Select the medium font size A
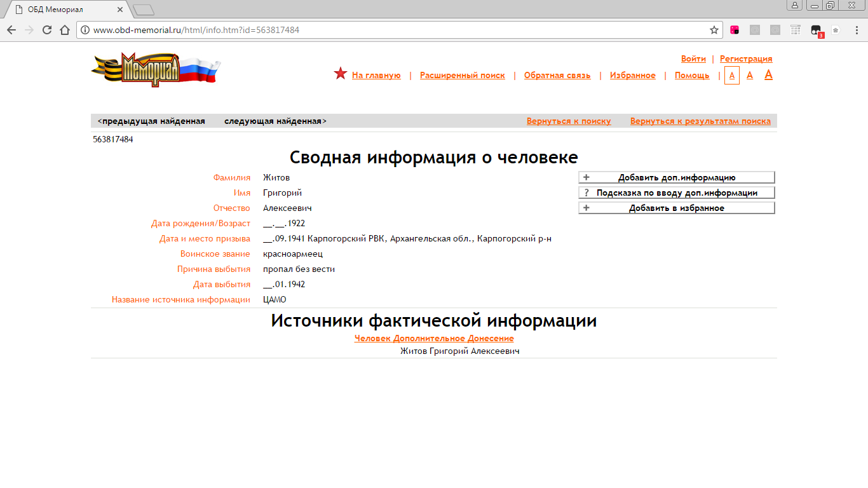The width and height of the screenshot is (868, 488). coord(750,76)
